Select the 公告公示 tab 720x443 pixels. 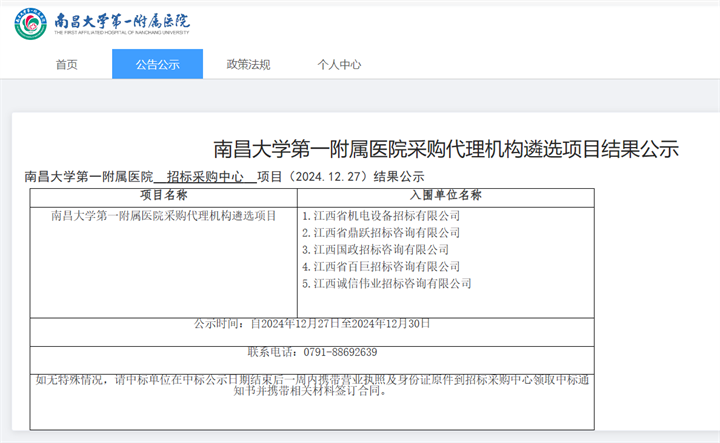pyautogui.click(x=158, y=64)
